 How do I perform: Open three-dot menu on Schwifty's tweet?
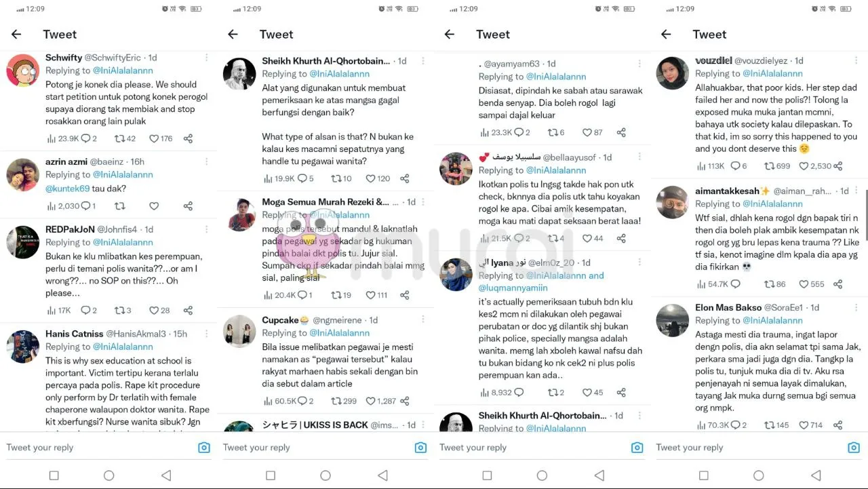click(206, 58)
